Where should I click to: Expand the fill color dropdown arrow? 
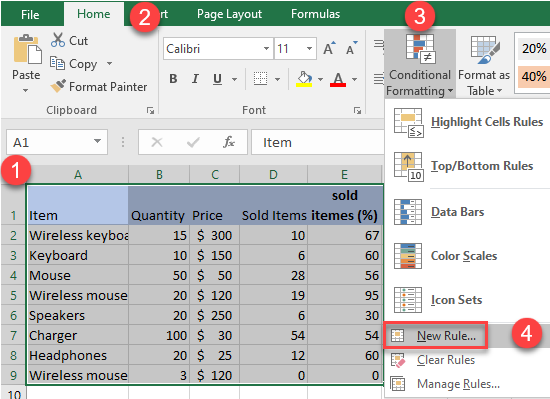click(x=320, y=79)
